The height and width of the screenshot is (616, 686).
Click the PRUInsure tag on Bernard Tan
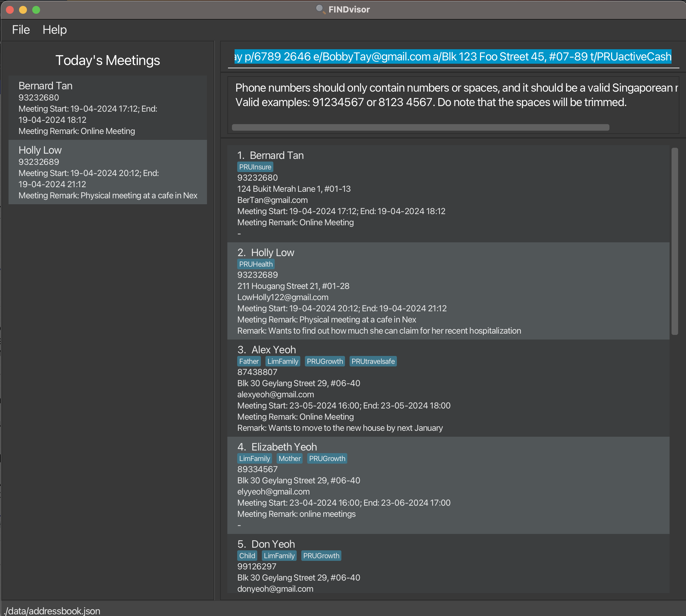pyautogui.click(x=255, y=167)
